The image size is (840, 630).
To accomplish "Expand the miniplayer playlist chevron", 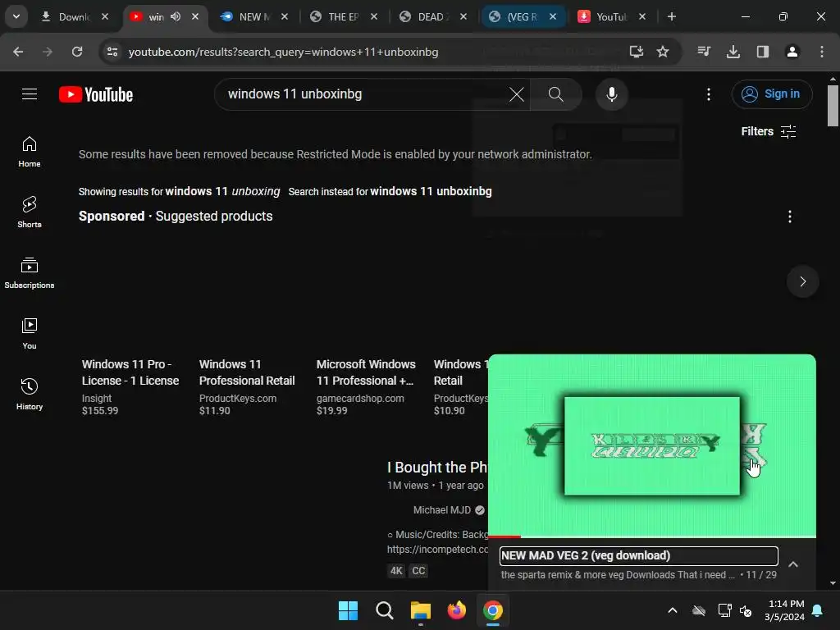I will click(793, 564).
